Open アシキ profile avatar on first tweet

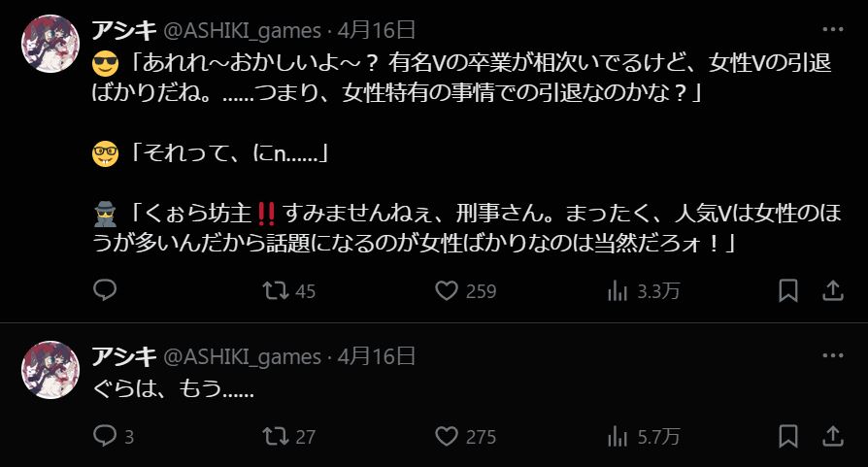point(50,44)
